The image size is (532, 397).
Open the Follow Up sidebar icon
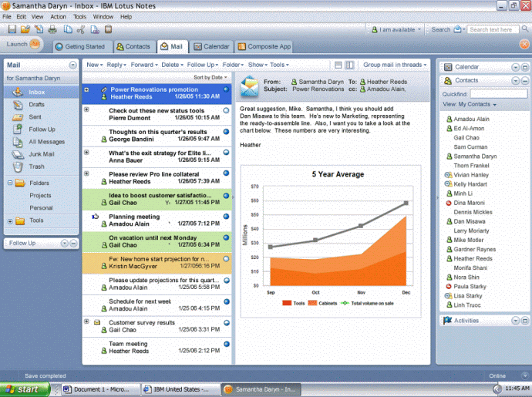18,130
